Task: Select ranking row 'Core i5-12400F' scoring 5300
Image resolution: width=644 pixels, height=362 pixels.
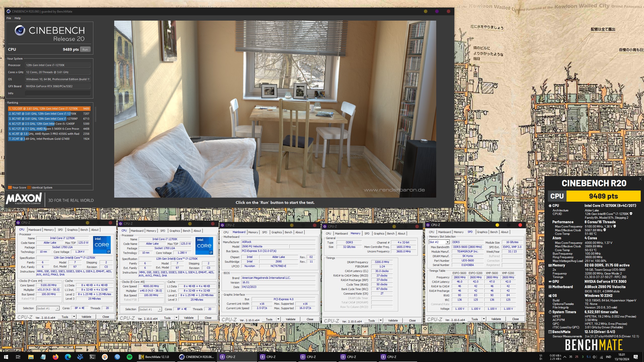Action: (49, 124)
